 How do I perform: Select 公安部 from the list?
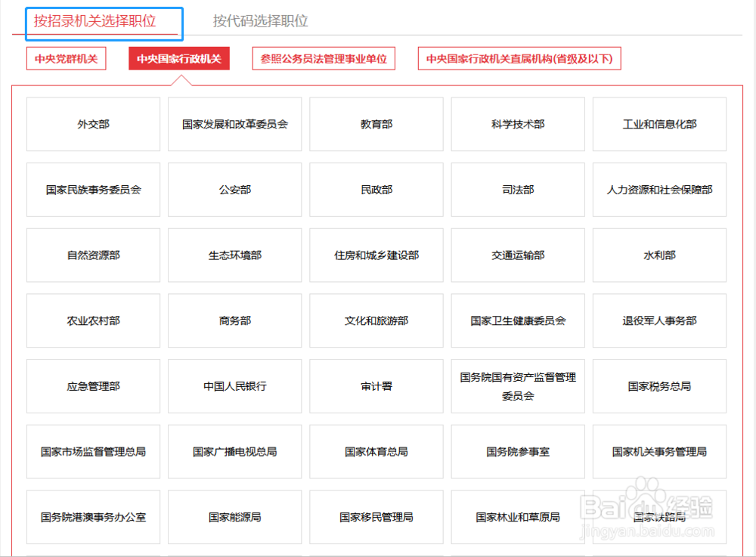pyautogui.click(x=234, y=190)
